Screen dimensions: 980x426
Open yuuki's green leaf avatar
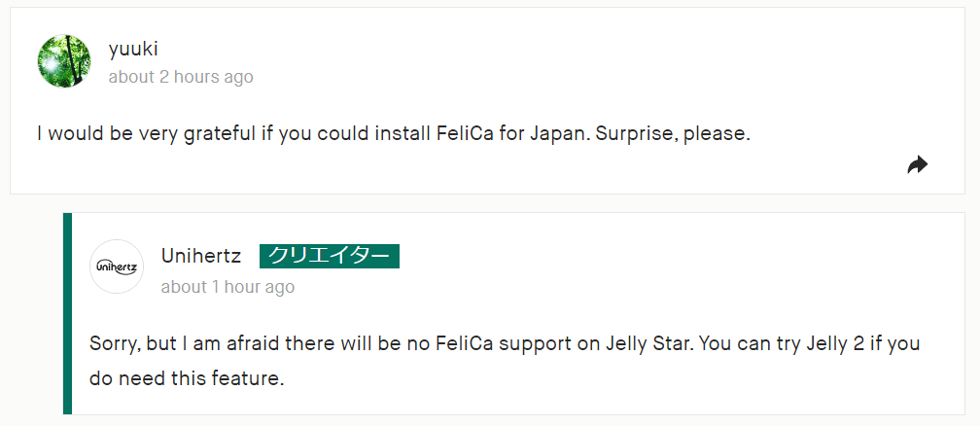point(63,60)
